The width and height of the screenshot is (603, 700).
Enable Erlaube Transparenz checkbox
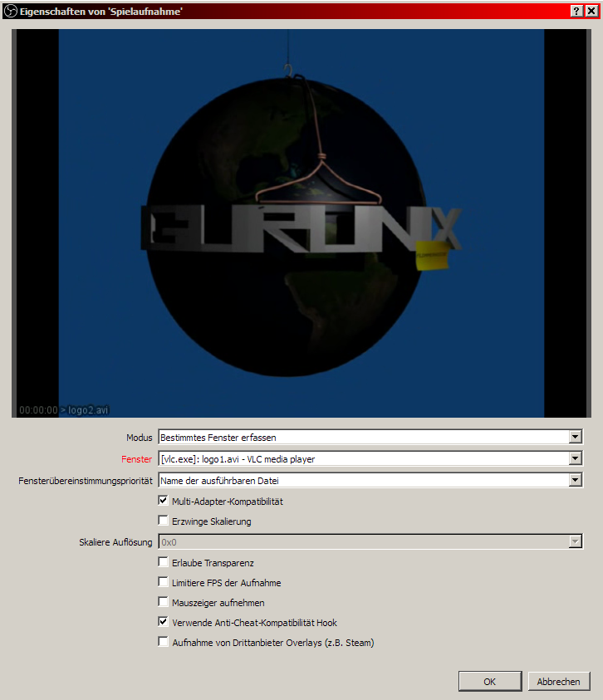click(x=164, y=562)
